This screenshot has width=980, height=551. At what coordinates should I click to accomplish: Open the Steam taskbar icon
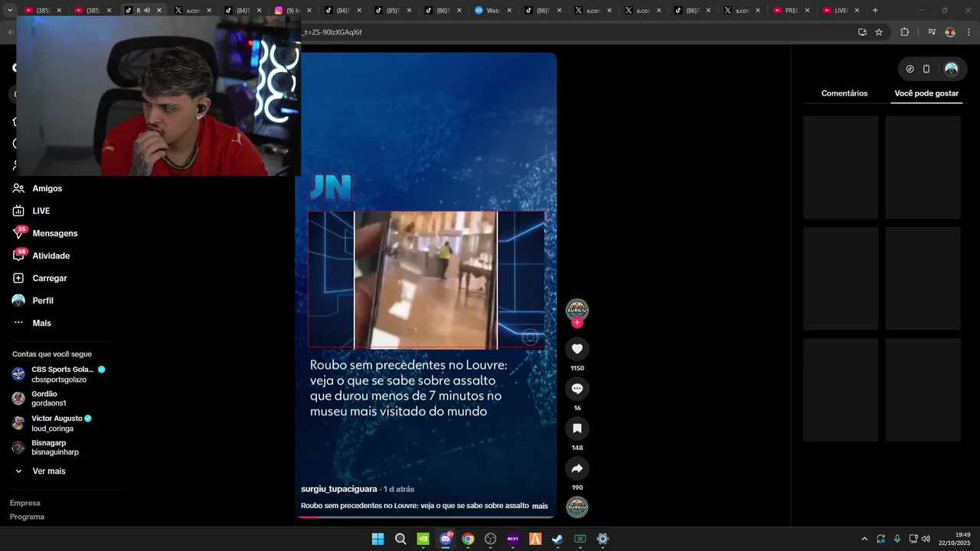pyautogui.click(x=557, y=539)
